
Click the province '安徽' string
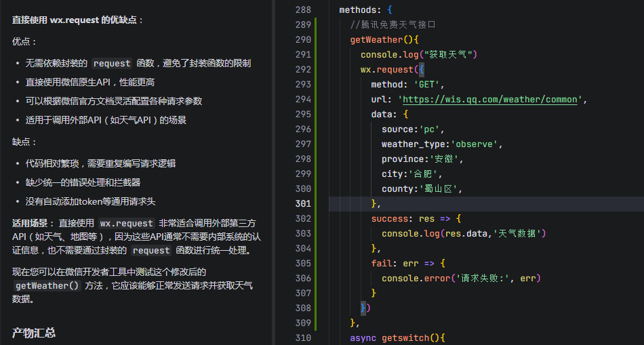click(x=446, y=159)
